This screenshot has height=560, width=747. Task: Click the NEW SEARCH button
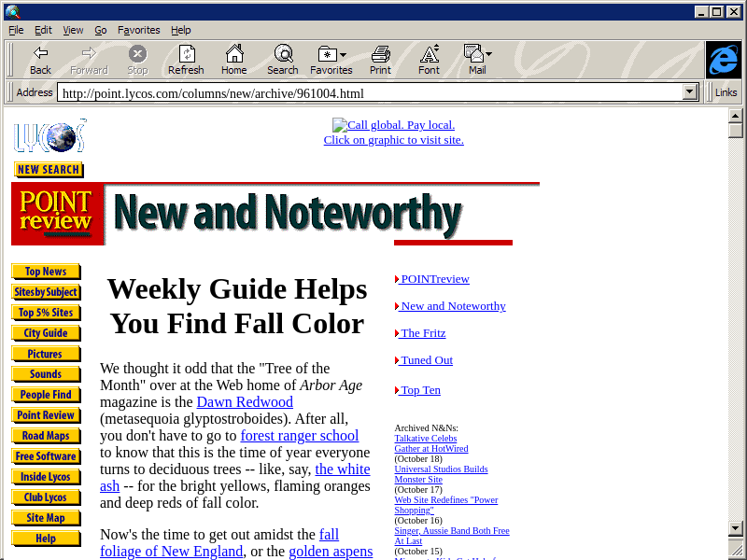[49, 170]
